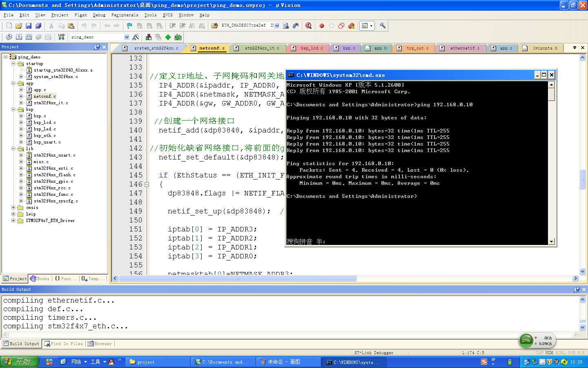Select bsp_eth.c in project tree
588x368 pixels.
(45, 136)
